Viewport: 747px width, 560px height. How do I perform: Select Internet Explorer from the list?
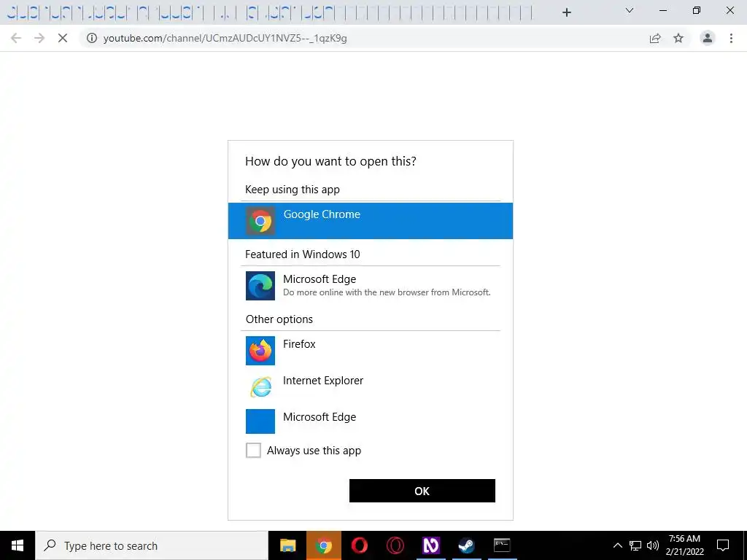[x=370, y=386]
